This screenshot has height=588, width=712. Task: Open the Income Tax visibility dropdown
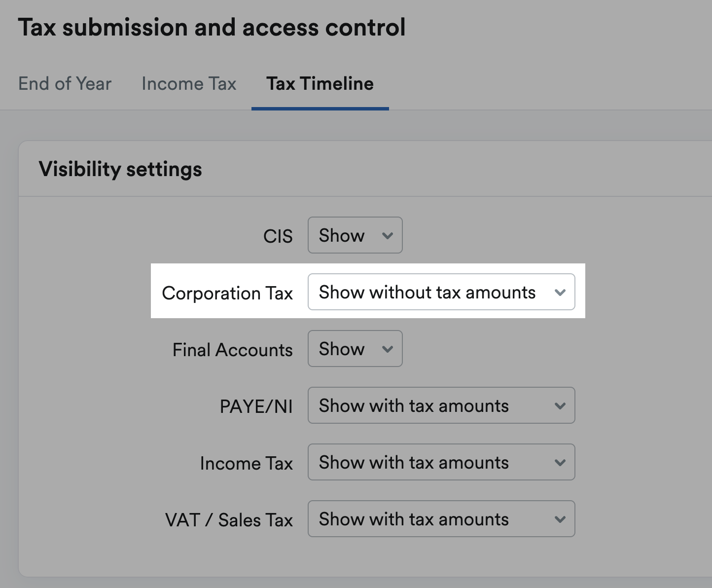[x=441, y=462]
